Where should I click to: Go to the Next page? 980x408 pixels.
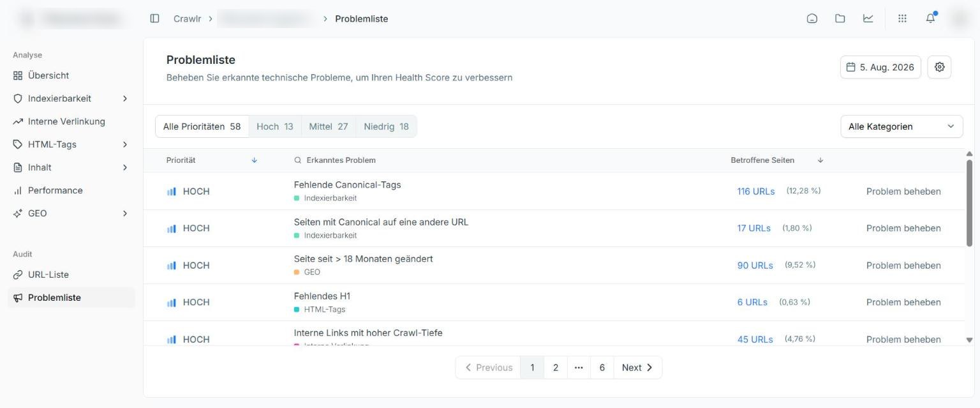pyautogui.click(x=637, y=367)
